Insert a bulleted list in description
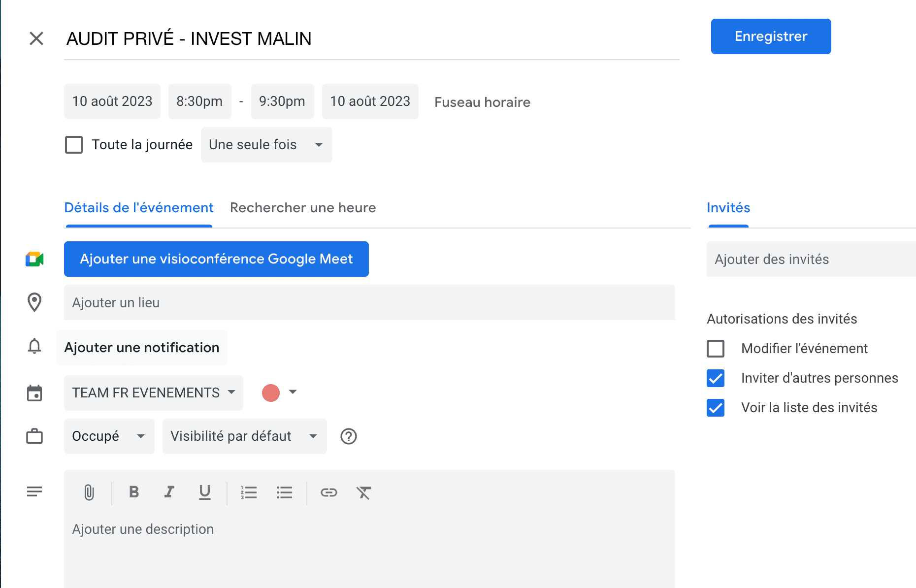 pyautogui.click(x=285, y=492)
